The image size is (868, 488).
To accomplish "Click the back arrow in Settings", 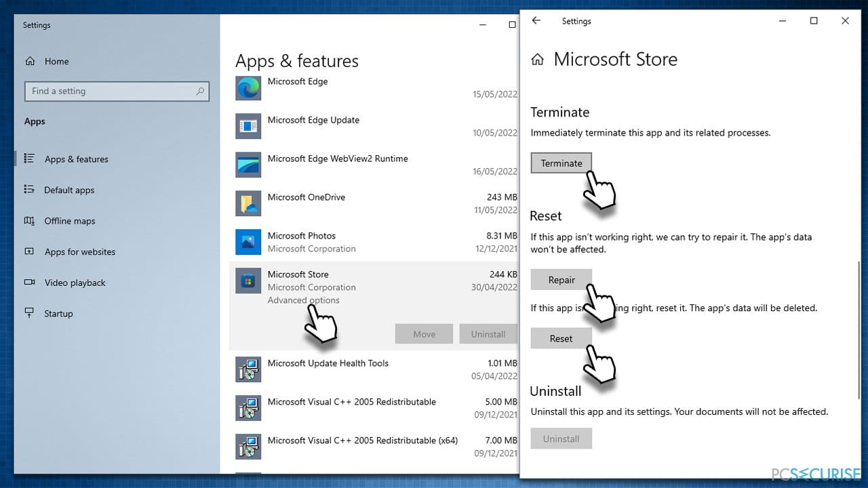I will 536,21.
